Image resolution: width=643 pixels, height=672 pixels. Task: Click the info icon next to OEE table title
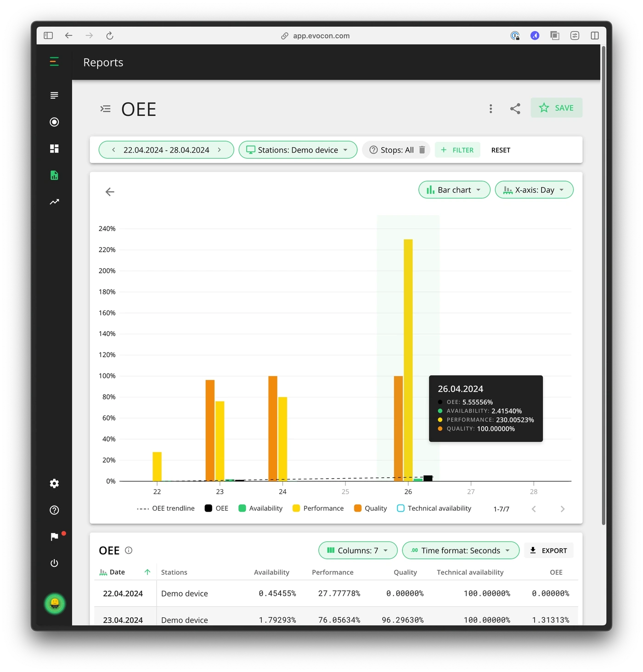coord(129,550)
